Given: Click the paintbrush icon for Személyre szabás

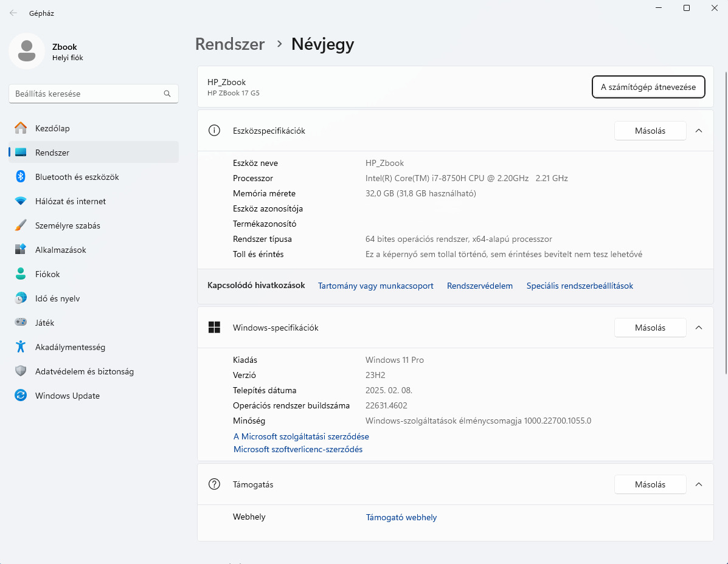Looking at the screenshot, I should (21, 225).
